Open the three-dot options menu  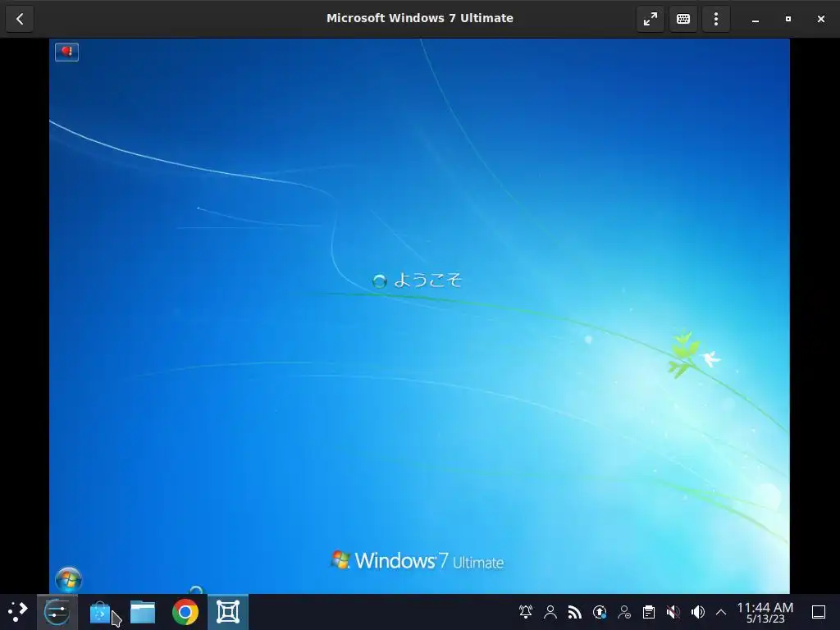[715, 19]
